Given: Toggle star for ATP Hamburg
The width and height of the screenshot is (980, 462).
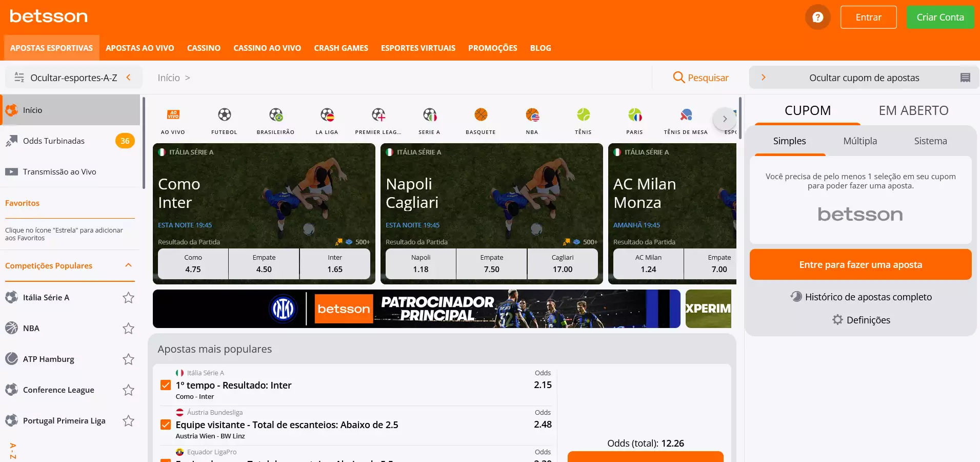Looking at the screenshot, I should 128,359.
